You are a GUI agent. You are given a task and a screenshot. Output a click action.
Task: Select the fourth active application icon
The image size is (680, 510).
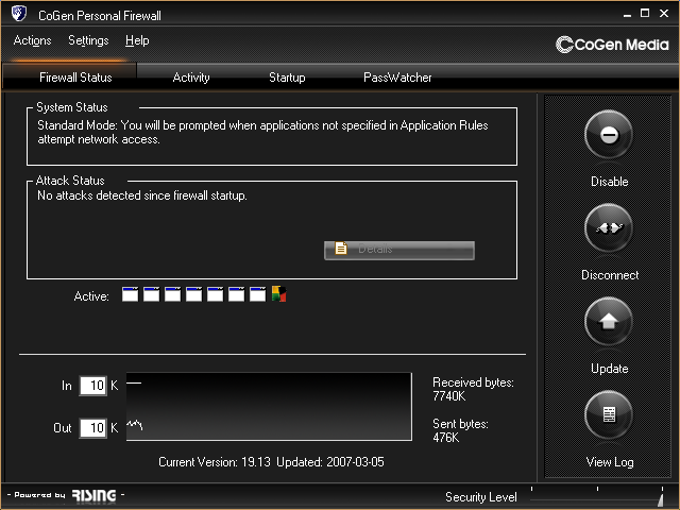tap(194, 294)
